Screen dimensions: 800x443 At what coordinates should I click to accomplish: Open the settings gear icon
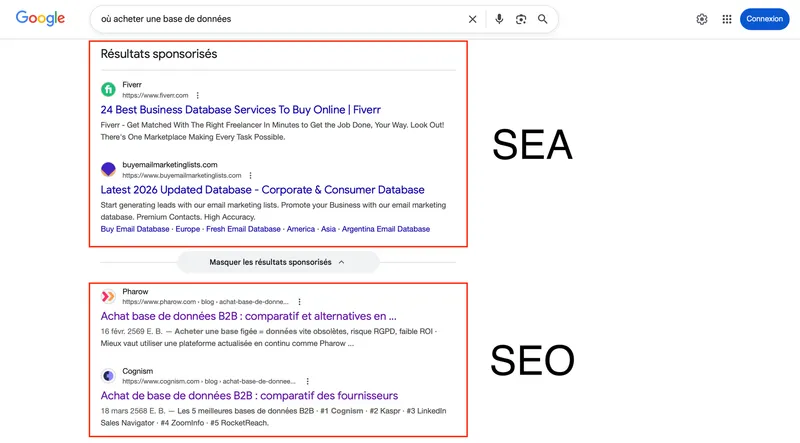702,19
